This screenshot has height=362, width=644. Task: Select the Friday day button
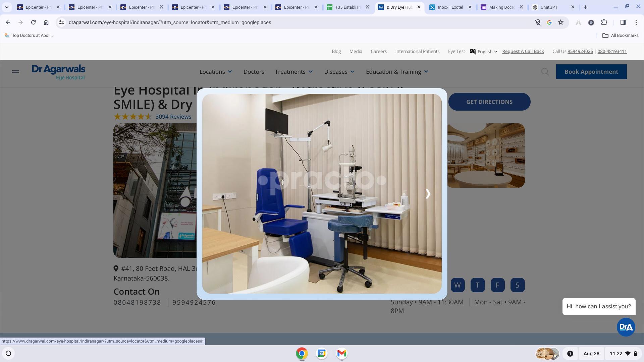(x=497, y=285)
